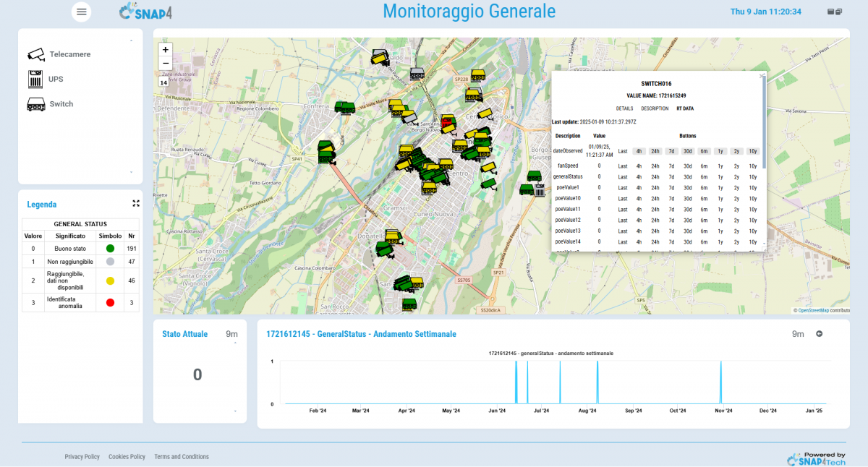Click the Telecamere camera icon
Image resolution: width=868 pixels, height=467 pixels.
click(x=36, y=55)
